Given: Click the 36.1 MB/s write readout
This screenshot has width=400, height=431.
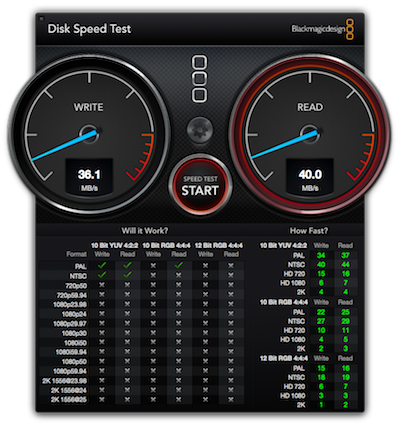Looking at the screenshot, I should click(89, 177).
